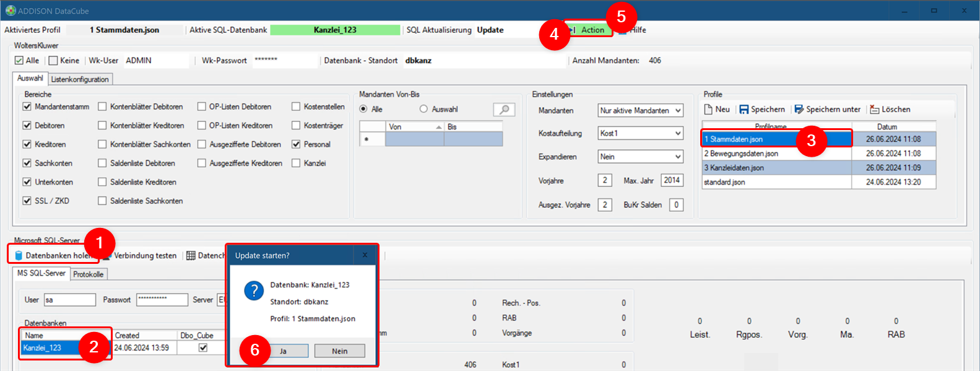This screenshot has width=980, height=371.
Task: Switch to the MS SQL-Server tab
Action: [41, 273]
